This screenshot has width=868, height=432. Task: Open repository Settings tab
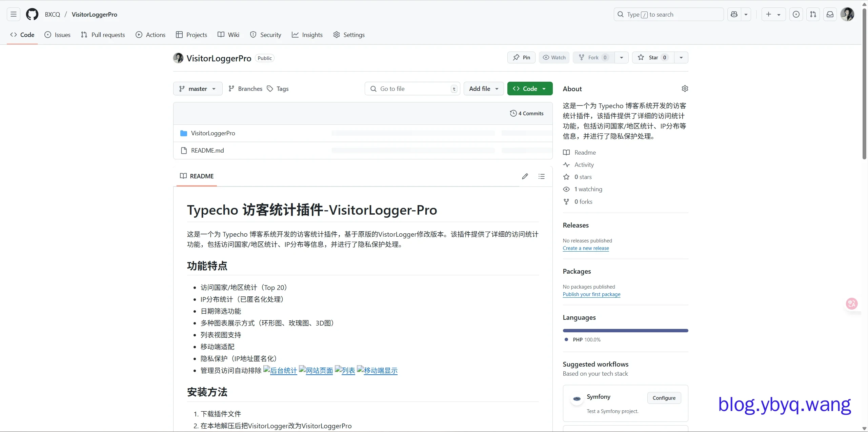coord(349,35)
